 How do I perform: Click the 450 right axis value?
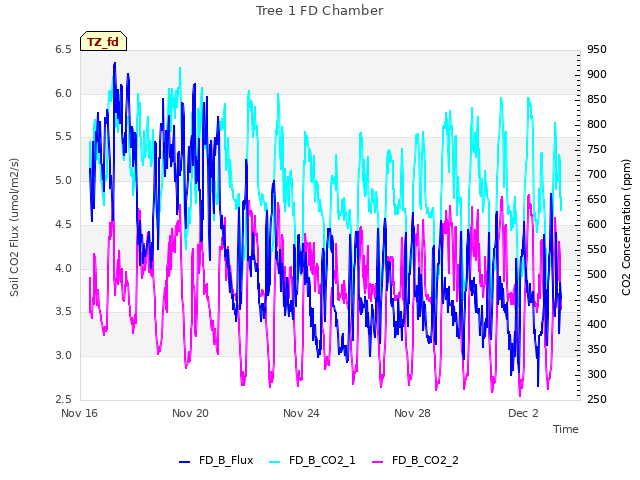[597, 300]
